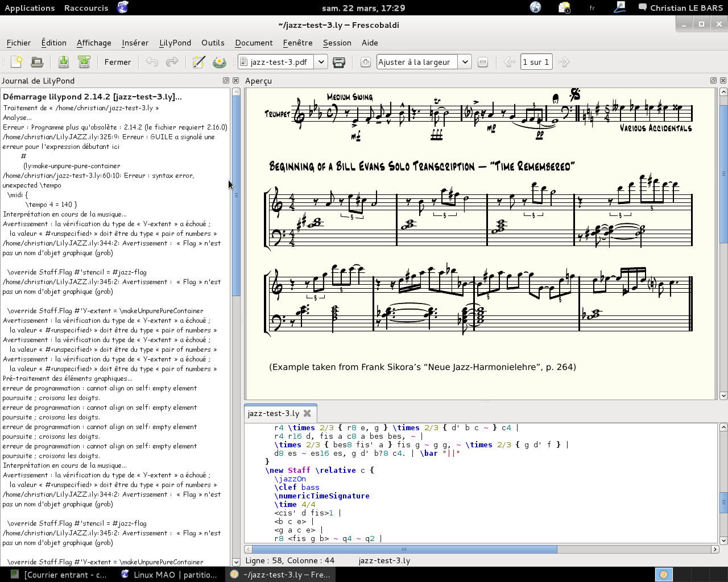Close the Journal de LilyPond panel
728x582 pixels.
tap(235, 81)
